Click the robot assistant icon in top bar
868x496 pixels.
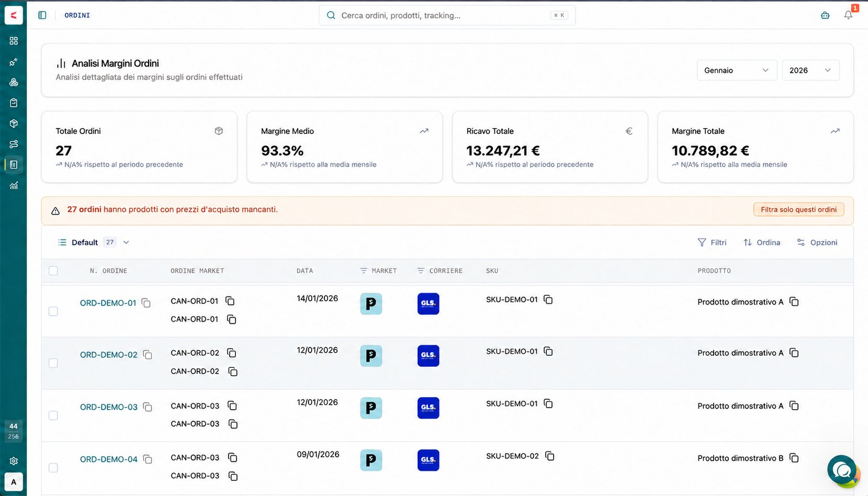825,15
